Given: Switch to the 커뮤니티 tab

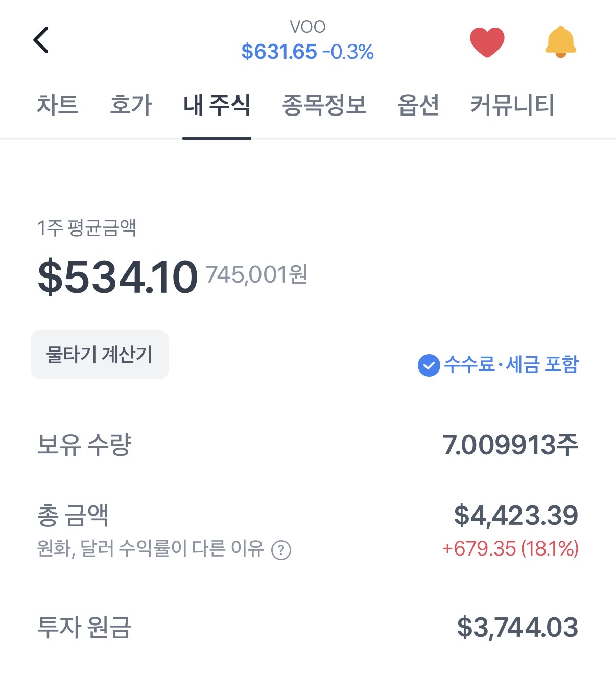Looking at the screenshot, I should (512, 105).
